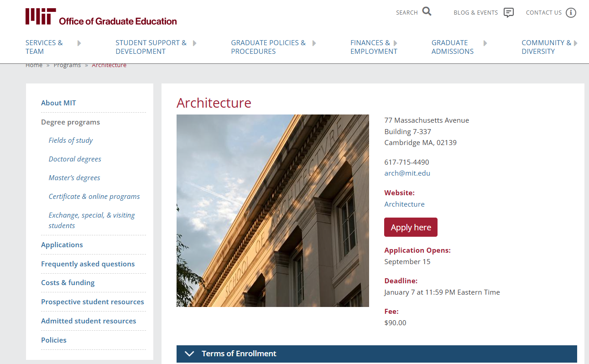Click the Architecture page heading

[x=214, y=103]
